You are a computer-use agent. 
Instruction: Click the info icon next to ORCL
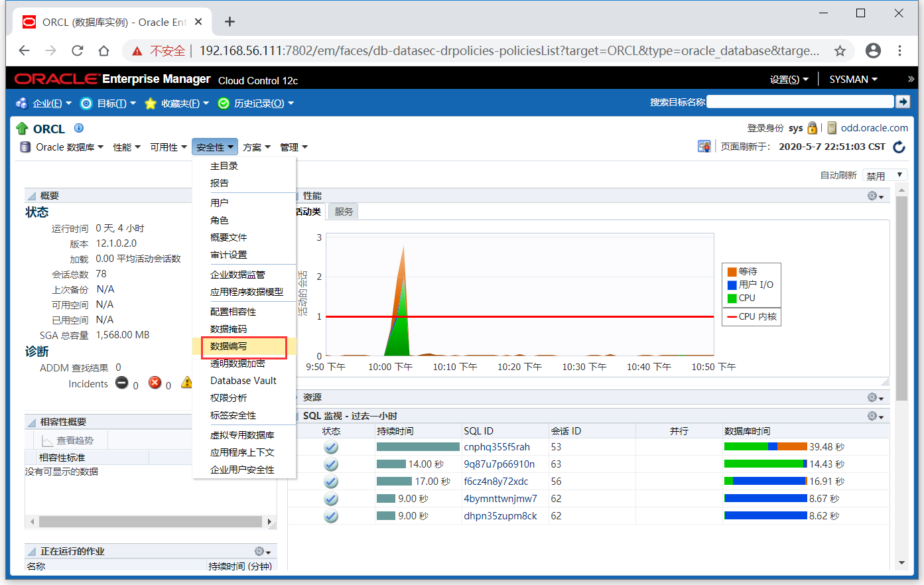click(x=79, y=128)
